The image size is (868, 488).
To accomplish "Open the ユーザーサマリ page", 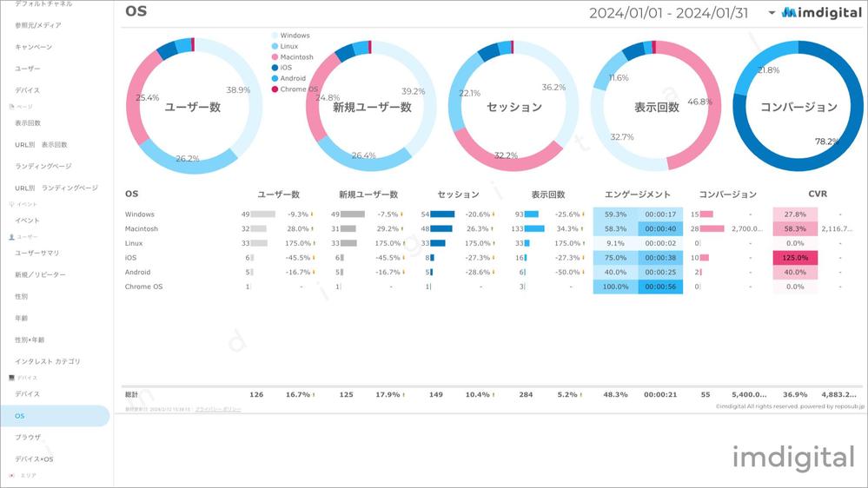I will pos(37,253).
